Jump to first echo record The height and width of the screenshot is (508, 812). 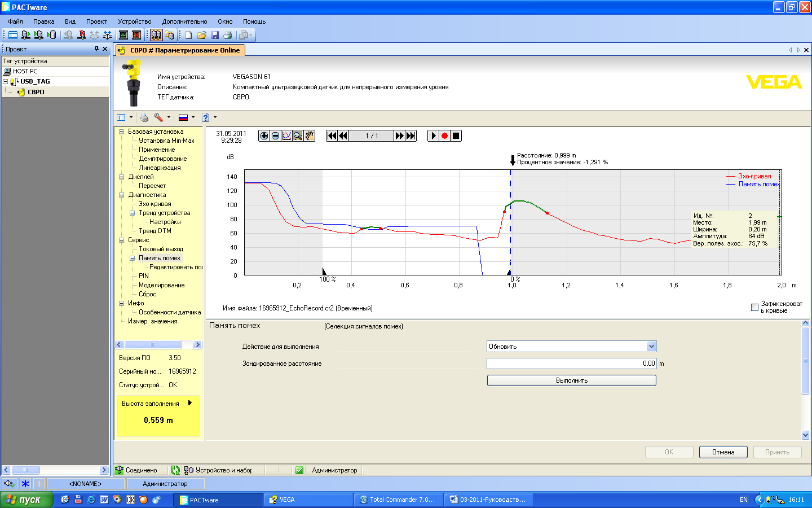(332, 135)
